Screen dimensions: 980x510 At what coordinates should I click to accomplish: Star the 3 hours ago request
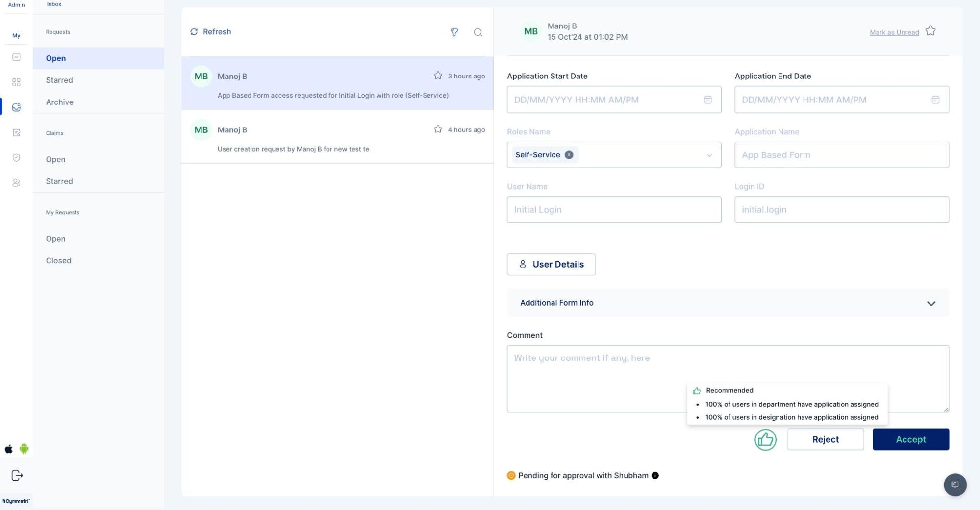(x=438, y=76)
